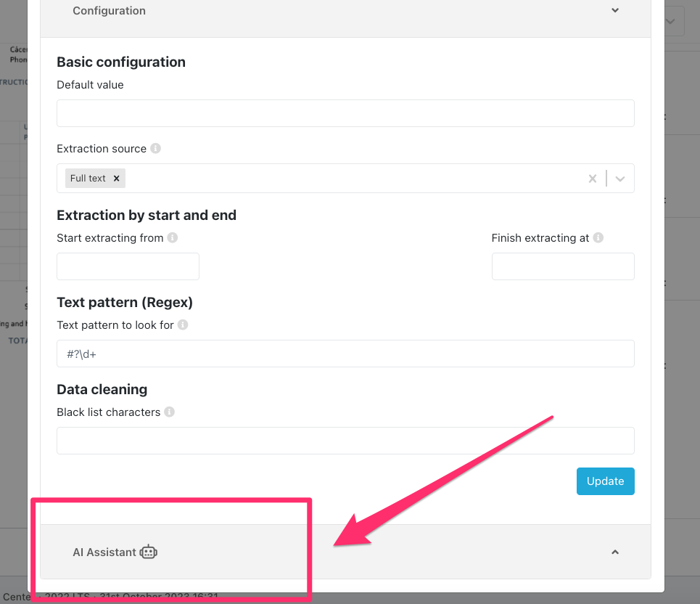The height and width of the screenshot is (604, 700).
Task: Click the Default value input field
Action: (345, 113)
